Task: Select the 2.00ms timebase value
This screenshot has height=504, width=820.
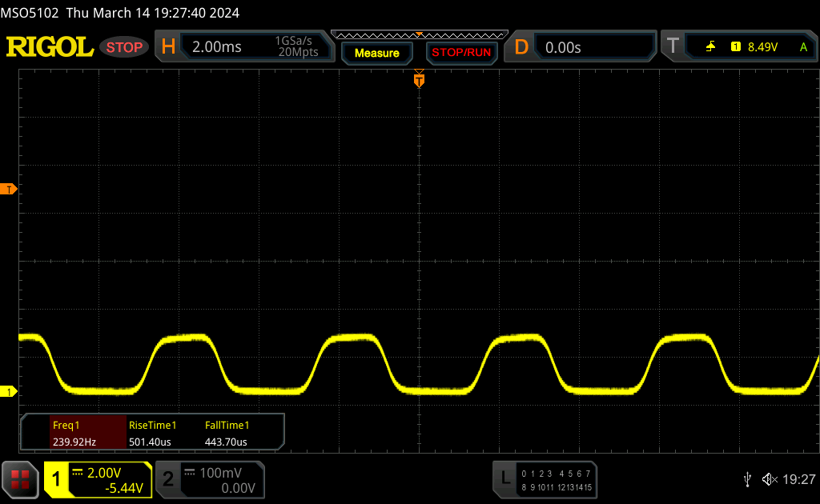Action: click(x=216, y=47)
